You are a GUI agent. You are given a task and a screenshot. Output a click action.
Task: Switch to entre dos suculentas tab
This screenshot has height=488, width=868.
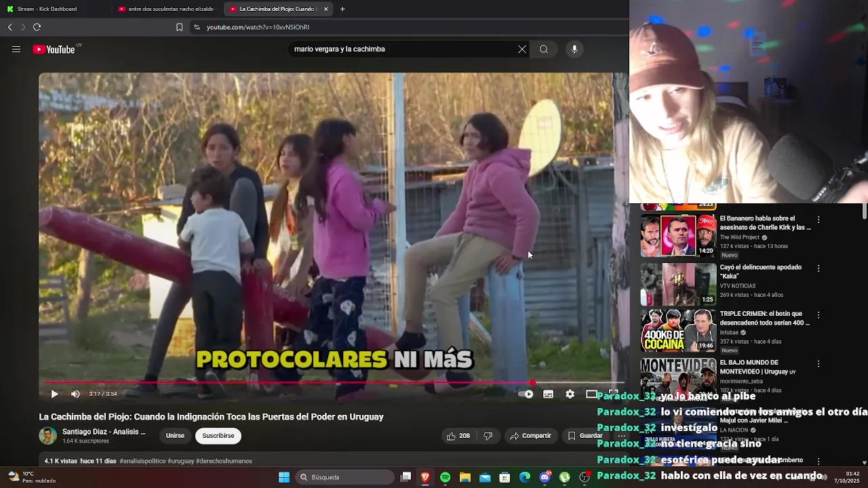tap(165, 9)
